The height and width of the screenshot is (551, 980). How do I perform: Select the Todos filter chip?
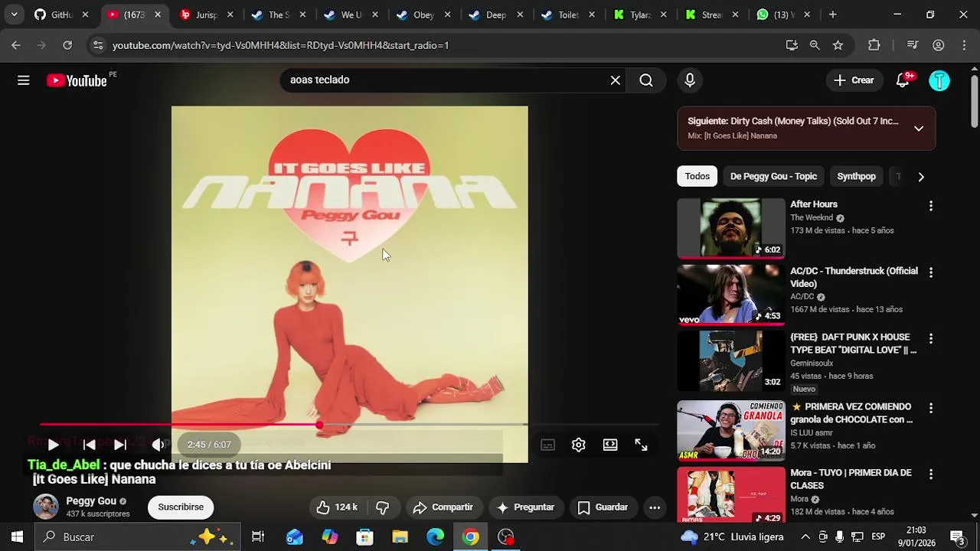(x=697, y=176)
